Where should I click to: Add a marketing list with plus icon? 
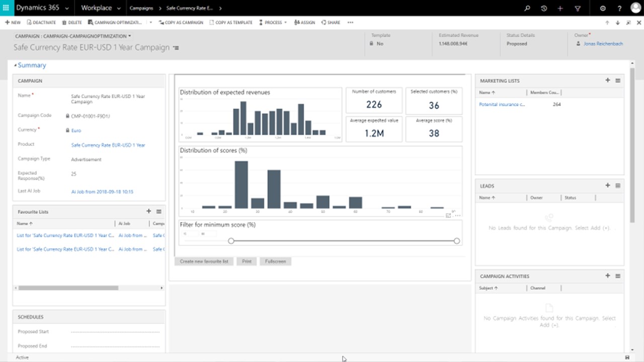(x=608, y=80)
